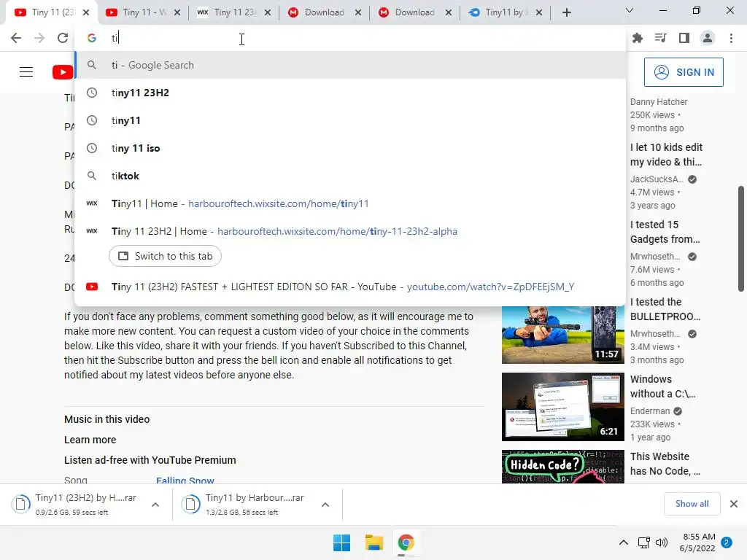Close the second MEGA Download tab
This screenshot has height=560, width=747.
[449, 12]
